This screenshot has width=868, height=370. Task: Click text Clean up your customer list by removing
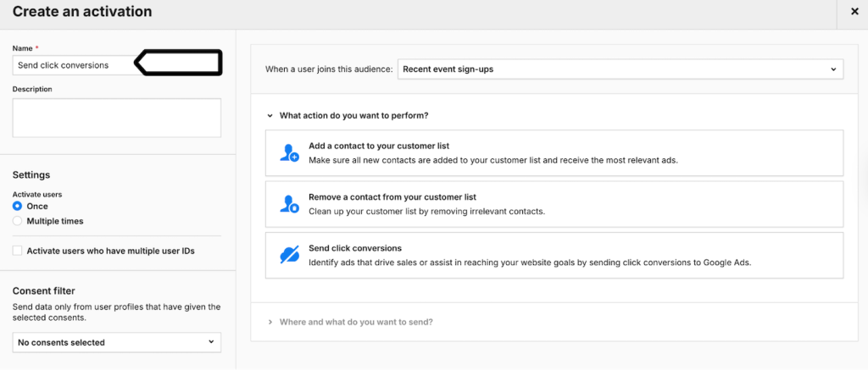427,212
